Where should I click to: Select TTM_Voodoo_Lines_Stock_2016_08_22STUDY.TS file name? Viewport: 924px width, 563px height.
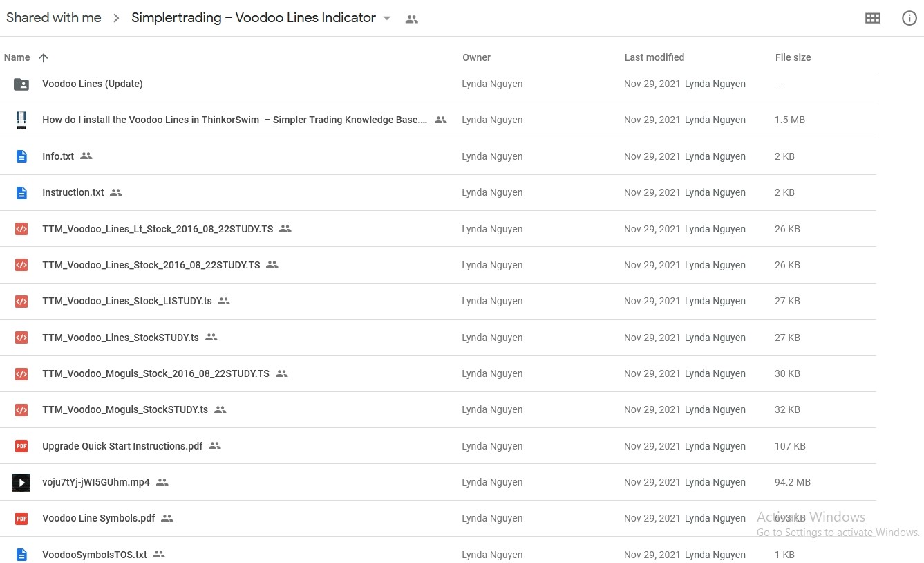(151, 265)
